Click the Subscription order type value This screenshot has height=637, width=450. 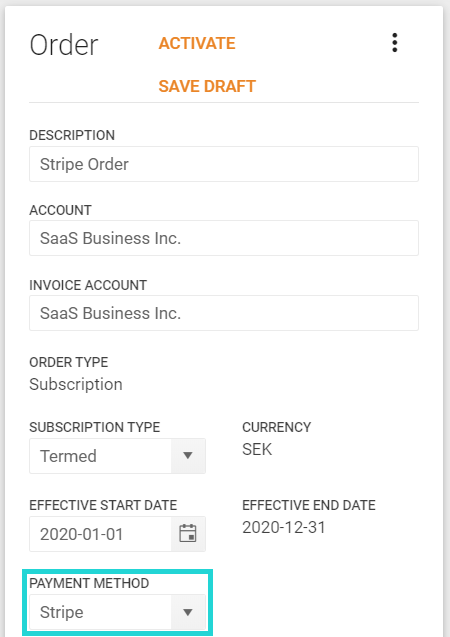coord(76,384)
